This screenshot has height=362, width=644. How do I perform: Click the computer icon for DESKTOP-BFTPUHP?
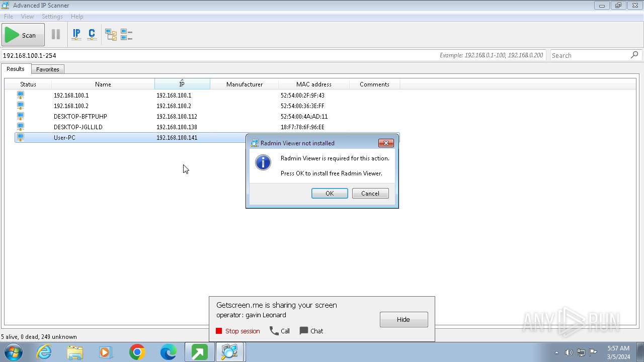[21, 116]
